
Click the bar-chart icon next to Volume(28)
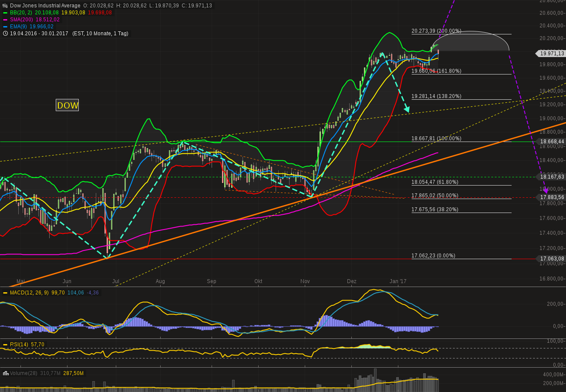(x=5, y=373)
